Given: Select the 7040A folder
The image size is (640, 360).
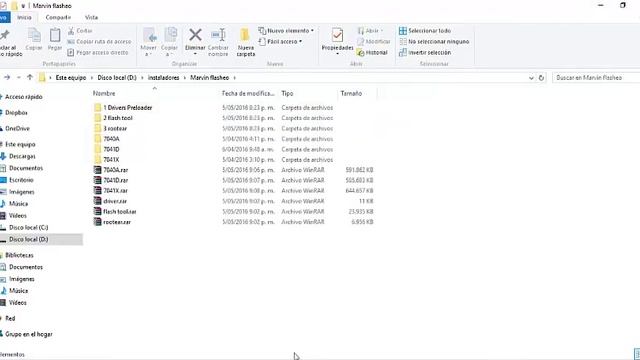Looking at the screenshot, I should pos(111,139).
